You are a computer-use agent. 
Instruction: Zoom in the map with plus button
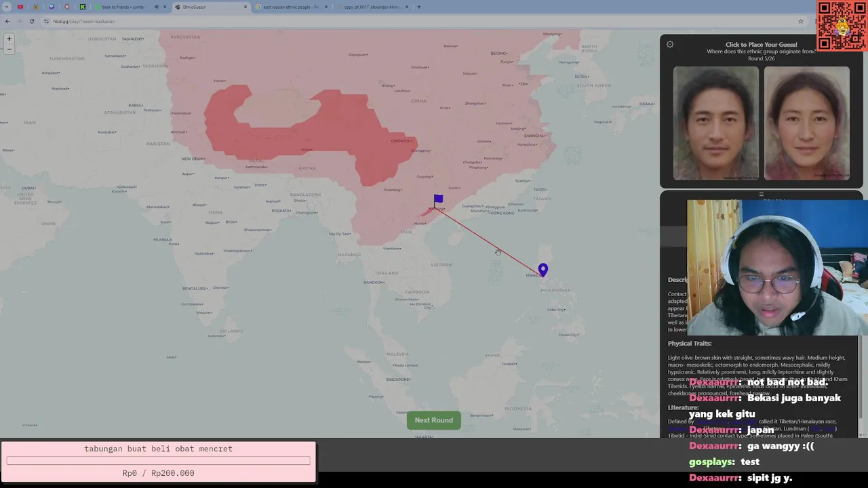[x=9, y=39]
